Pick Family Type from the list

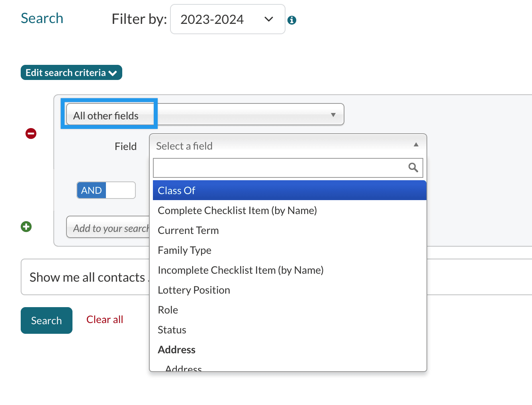[184, 250]
